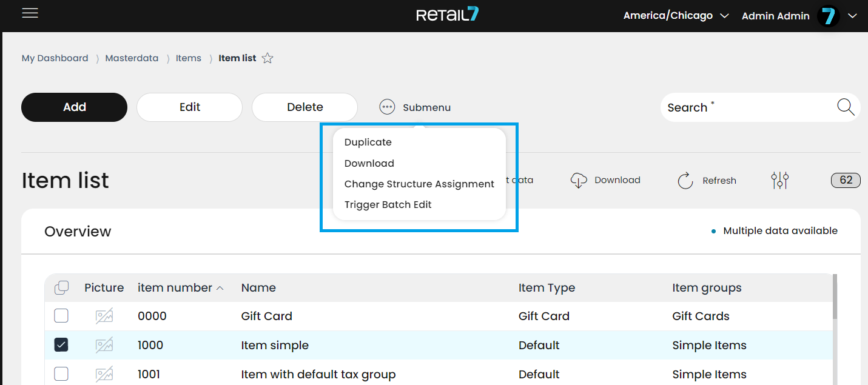The image size is (868, 385).
Task: Click Simple Items group in row 1000
Action: click(x=710, y=345)
